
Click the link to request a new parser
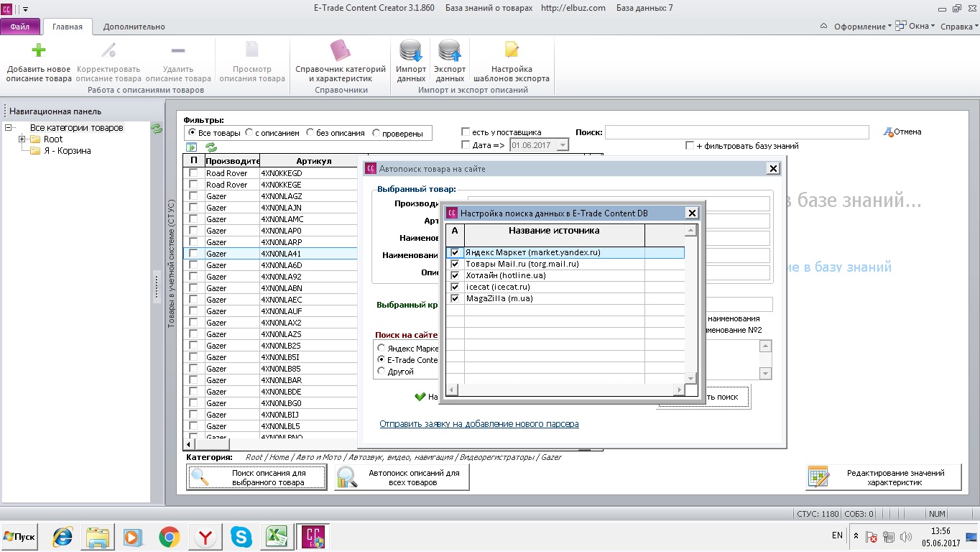(x=479, y=424)
